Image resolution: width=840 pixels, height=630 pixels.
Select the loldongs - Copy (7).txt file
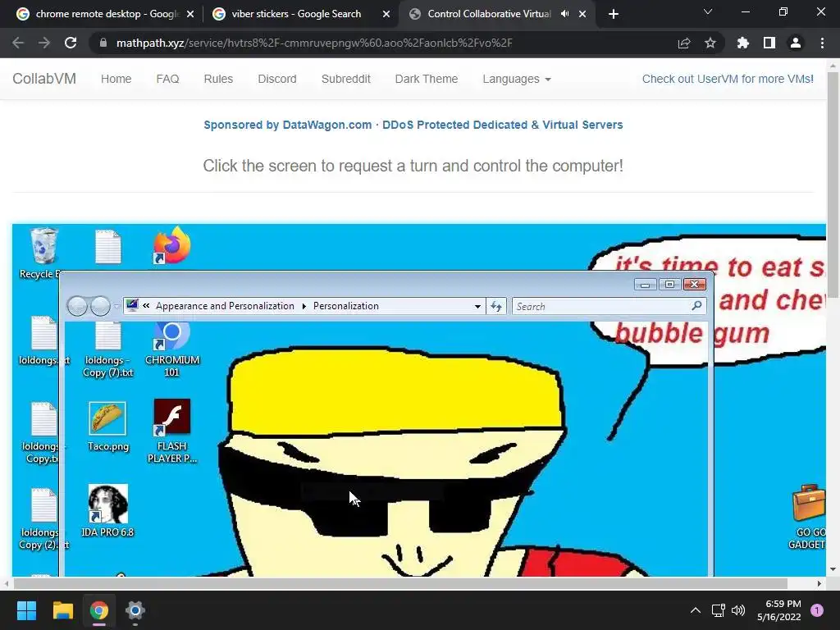[107, 336]
